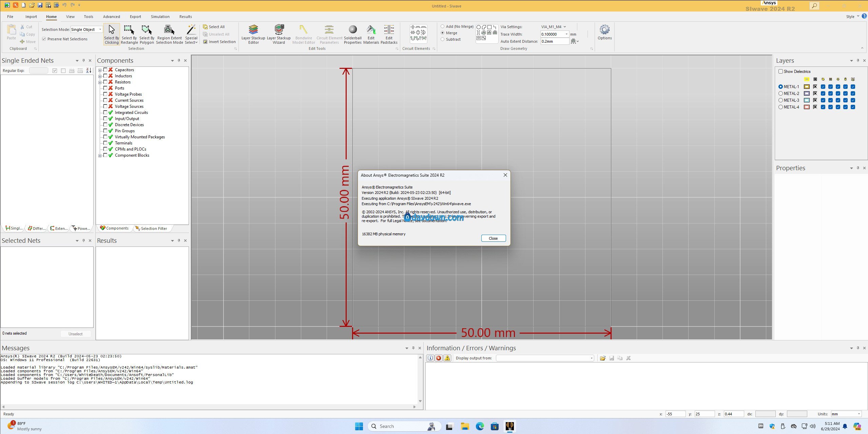Open the File menu
Viewport: 868px width, 434px height.
click(10, 17)
